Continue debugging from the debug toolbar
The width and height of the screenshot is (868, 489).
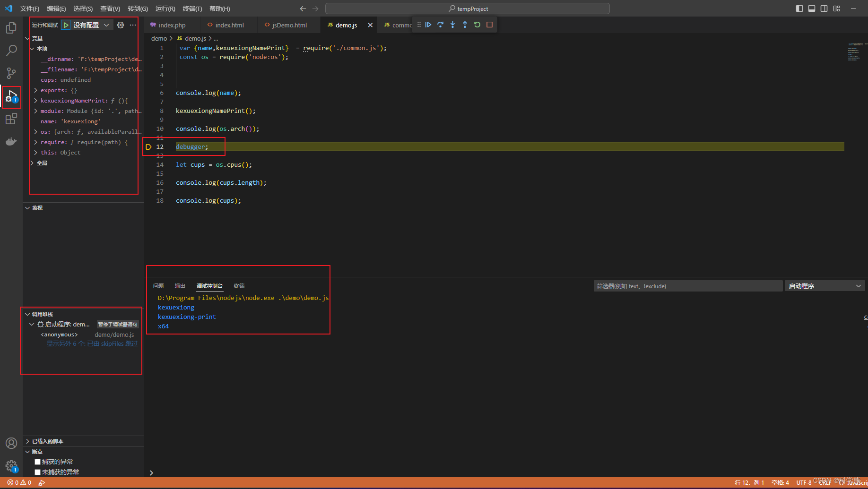pyautogui.click(x=428, y=25)
